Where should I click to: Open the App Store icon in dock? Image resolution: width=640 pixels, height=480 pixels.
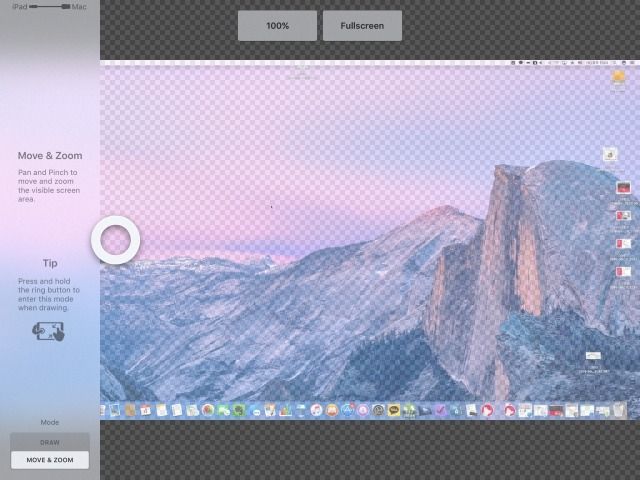347,410
